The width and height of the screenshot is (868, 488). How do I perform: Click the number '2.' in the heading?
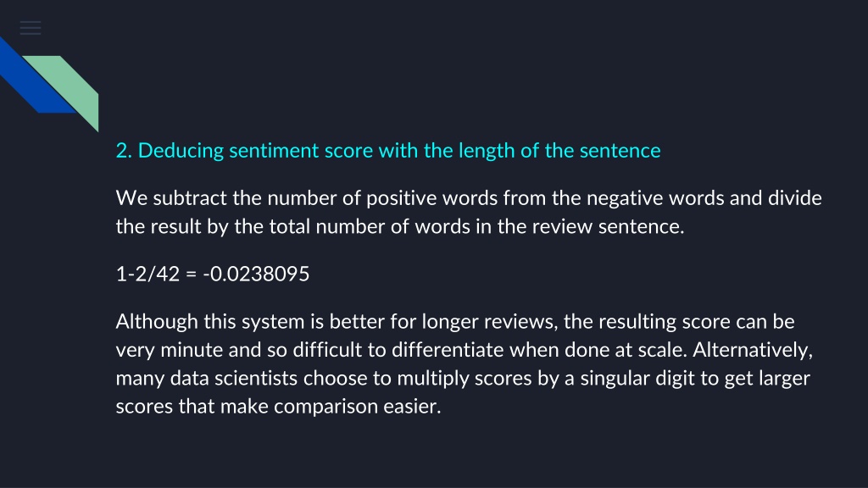coord(124,151)
